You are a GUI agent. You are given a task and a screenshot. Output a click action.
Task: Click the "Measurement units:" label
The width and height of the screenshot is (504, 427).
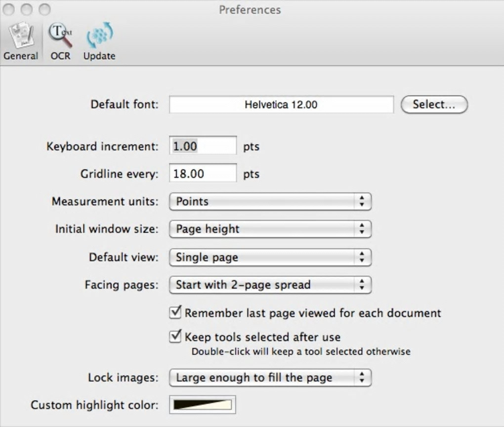(105, 202)
